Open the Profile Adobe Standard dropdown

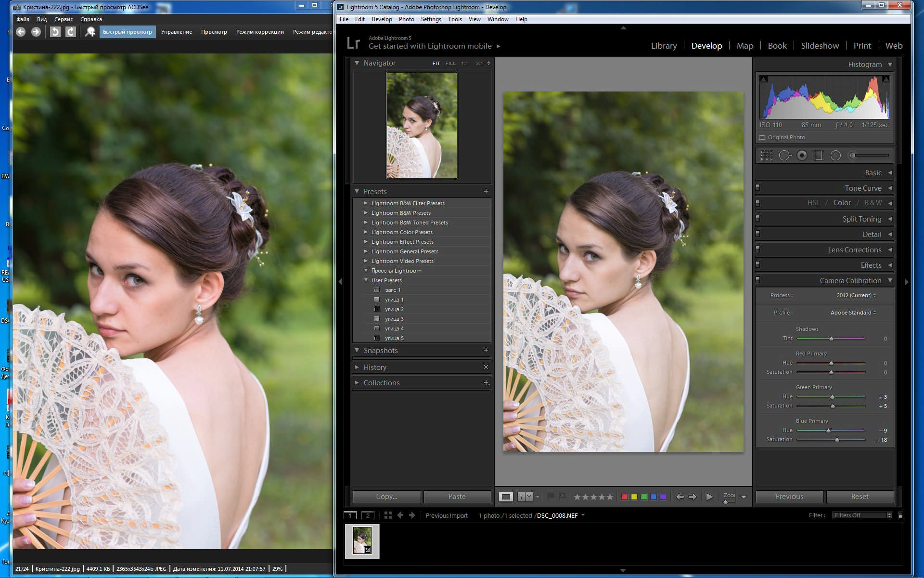point(853,313)
